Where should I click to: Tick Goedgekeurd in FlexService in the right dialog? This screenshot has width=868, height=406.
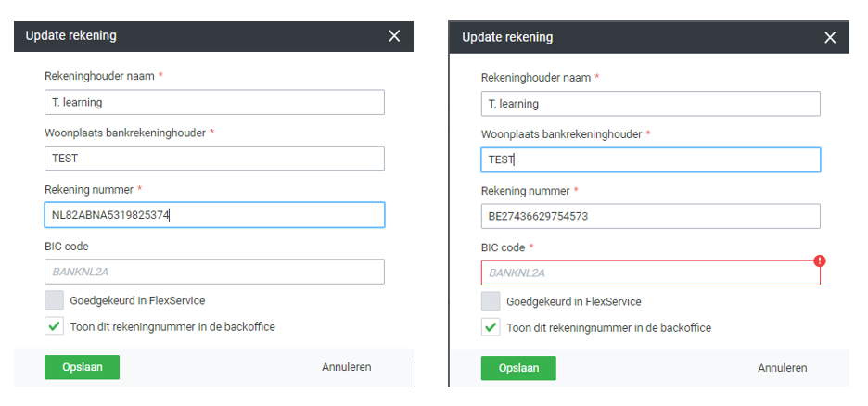click(491, 301)
